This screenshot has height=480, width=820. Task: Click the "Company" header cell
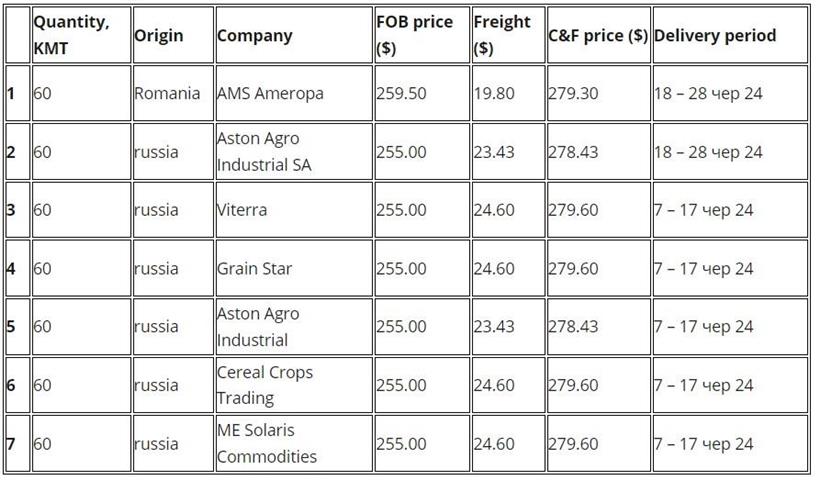255,35
